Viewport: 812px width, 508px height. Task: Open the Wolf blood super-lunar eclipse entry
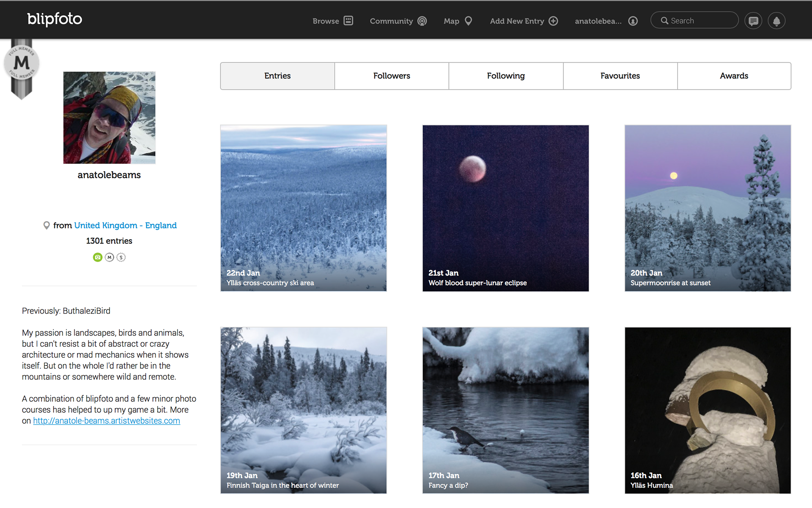[505, 208]
